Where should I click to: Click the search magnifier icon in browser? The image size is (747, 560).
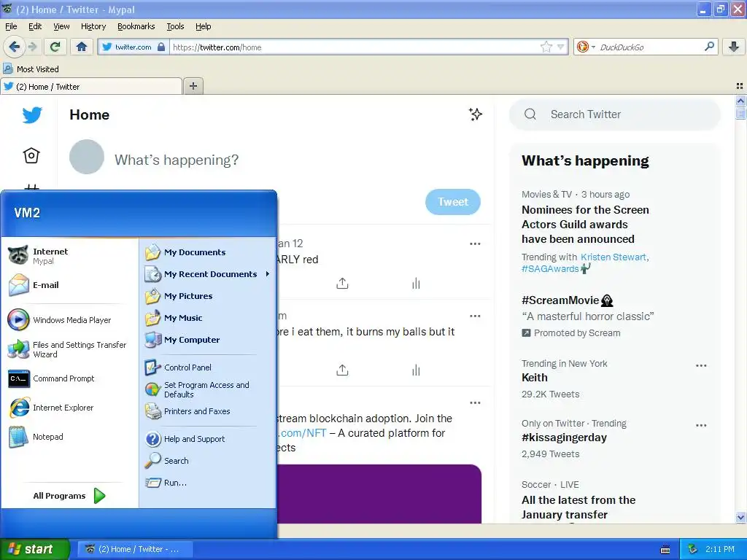(x=709, y=47)
